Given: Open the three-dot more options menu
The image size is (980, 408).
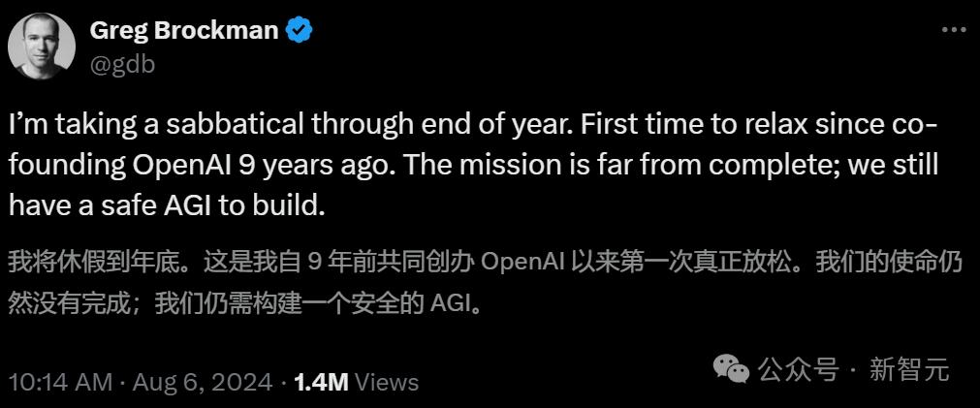Looking at the screenshot, I should [953, 30].
